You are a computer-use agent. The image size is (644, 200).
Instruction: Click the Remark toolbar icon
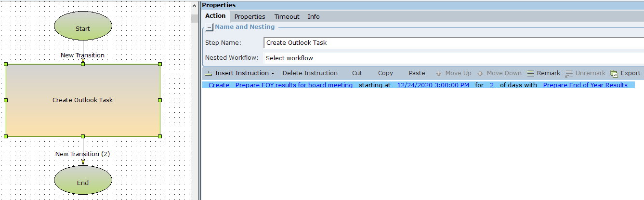pyautogui.click(x=531, y=73)
